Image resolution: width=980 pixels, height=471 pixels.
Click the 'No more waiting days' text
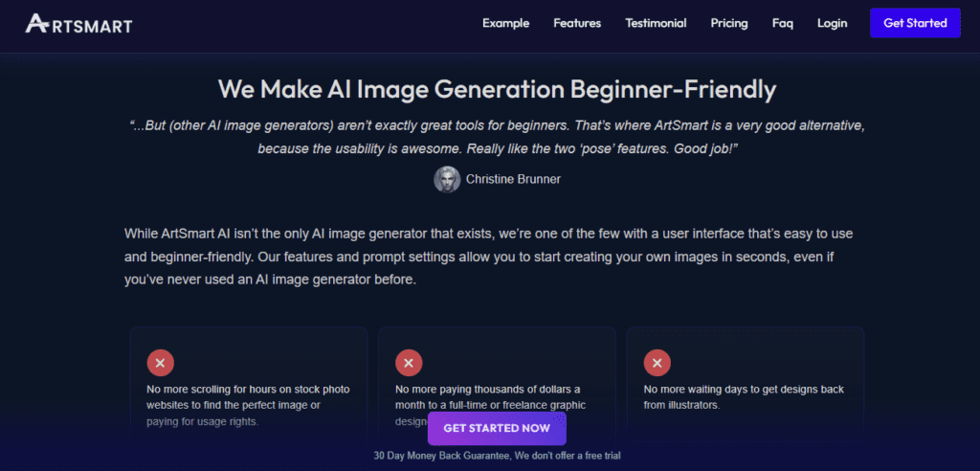point(744,397)
